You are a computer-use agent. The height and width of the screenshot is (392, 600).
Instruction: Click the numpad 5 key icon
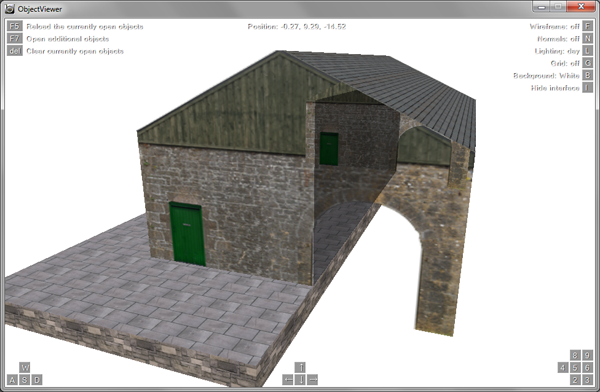(x=575, y=368)
